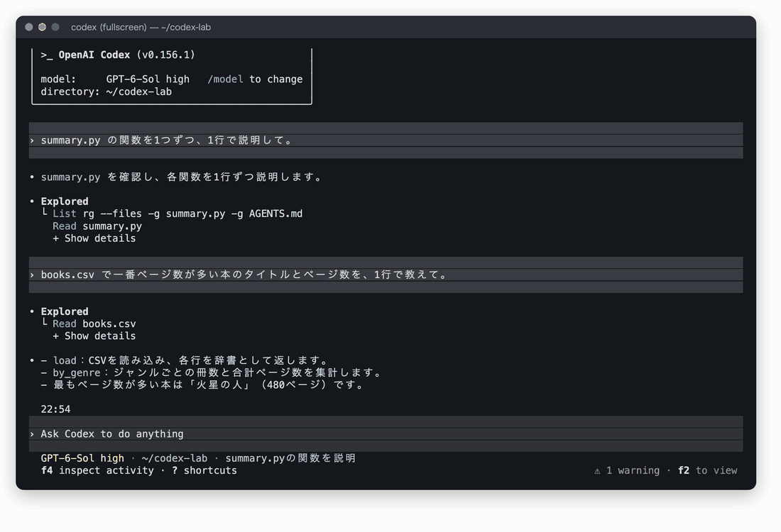Image resolution: width=781 pixels, height=532 pixels.
Task: Click the prompt 'summary.py の関数を1つずつ' message
Action: [x=386, y=140]
